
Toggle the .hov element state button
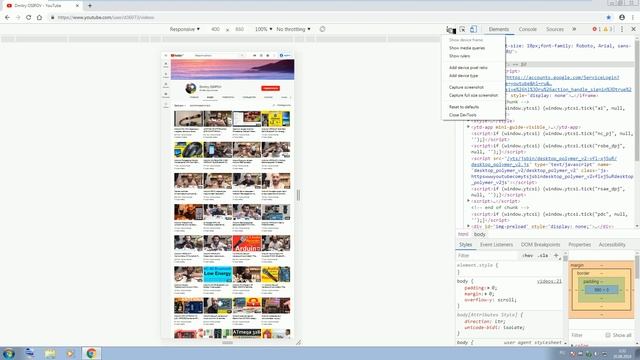527,256
